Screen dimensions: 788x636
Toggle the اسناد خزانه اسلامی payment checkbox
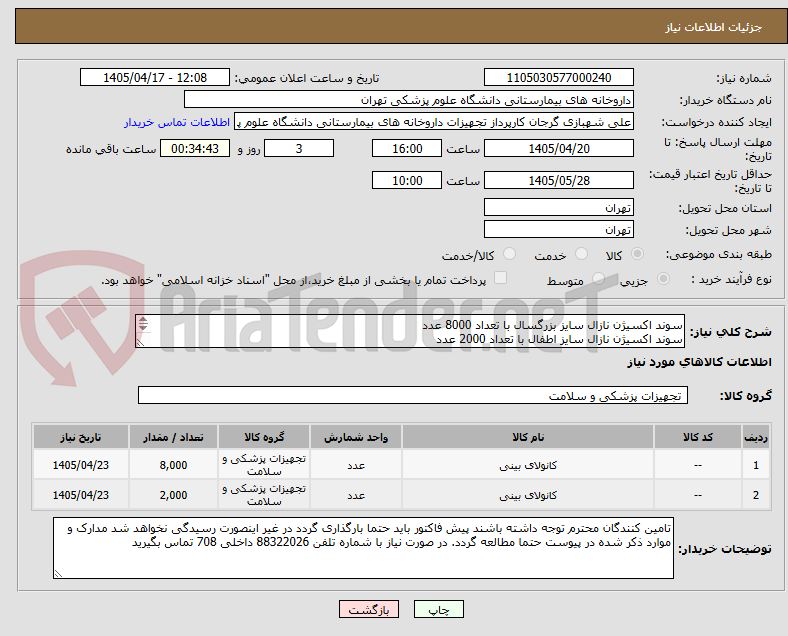(x=501, y=278)
